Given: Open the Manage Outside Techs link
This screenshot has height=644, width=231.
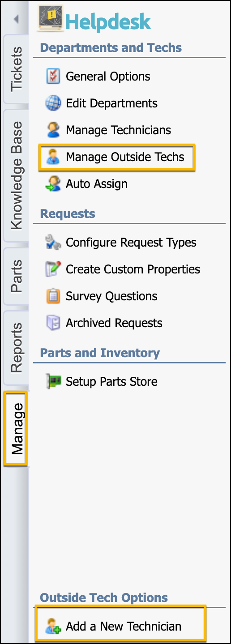Looking at the screenshot, I should 125,157.
